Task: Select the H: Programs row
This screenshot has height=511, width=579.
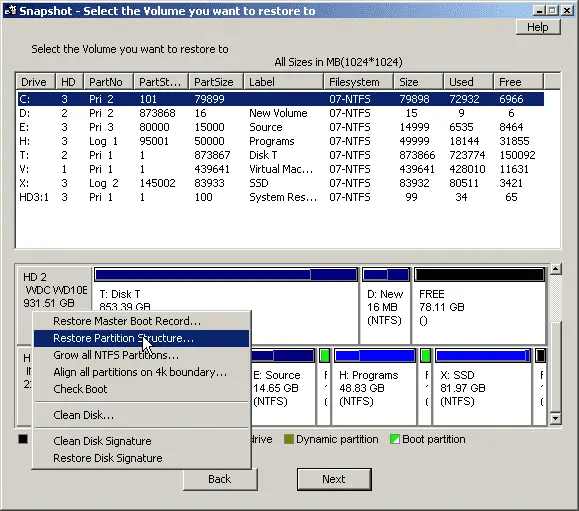Action: [281, 141]
